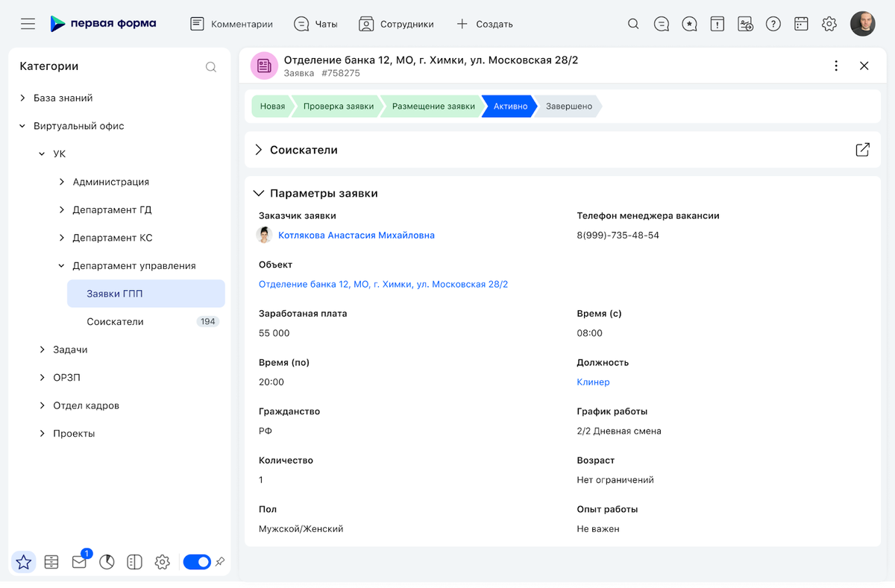
Task: Open the time report pie chart icon
Action: coord(107,562)
